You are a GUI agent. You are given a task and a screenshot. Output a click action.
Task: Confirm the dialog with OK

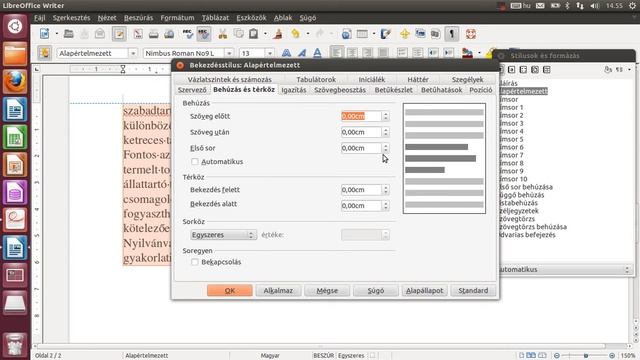pos(230,291)
